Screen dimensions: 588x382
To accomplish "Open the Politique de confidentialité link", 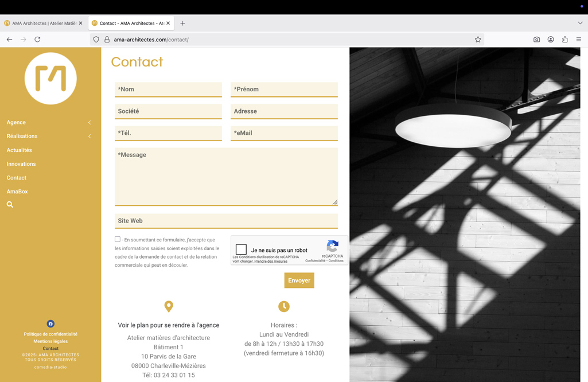I will [x=50, y=334].
